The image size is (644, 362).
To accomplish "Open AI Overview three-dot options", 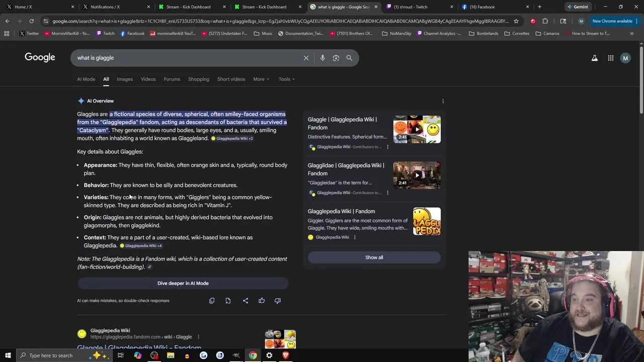I will click(x=443, y=101).
